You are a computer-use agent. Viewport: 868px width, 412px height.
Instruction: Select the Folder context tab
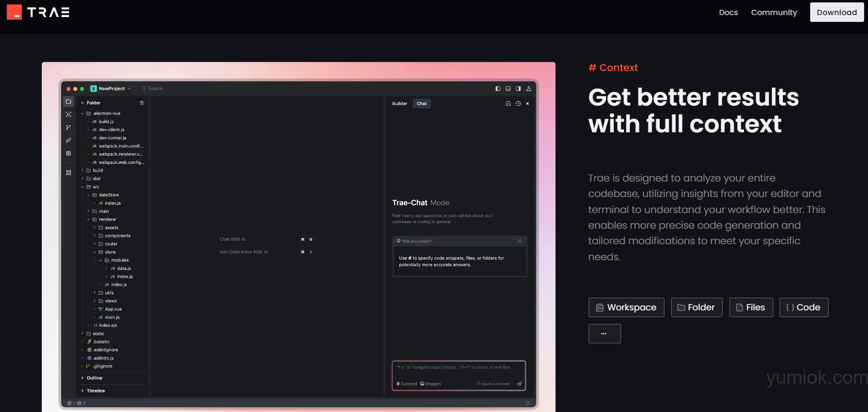coord(696,307)
